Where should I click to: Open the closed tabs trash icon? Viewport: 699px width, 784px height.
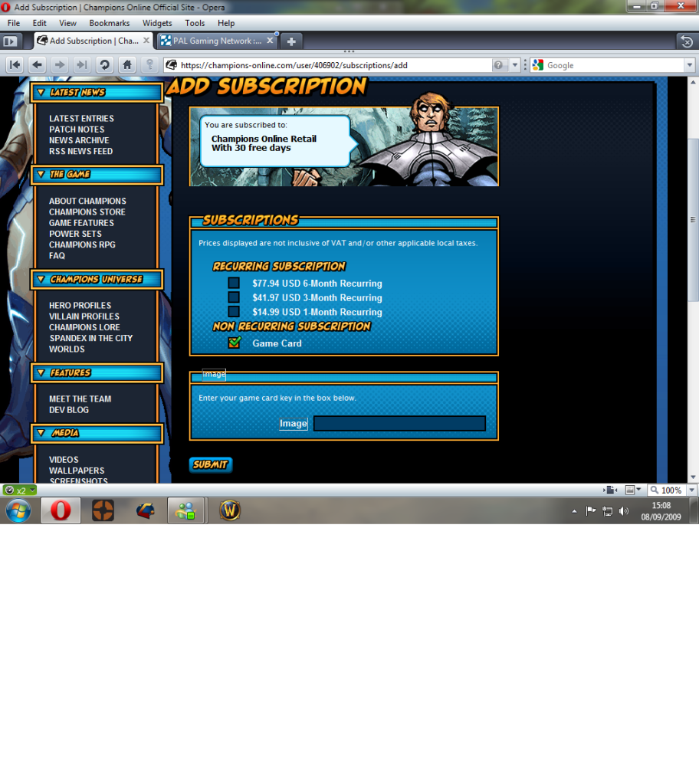(686, 41)
